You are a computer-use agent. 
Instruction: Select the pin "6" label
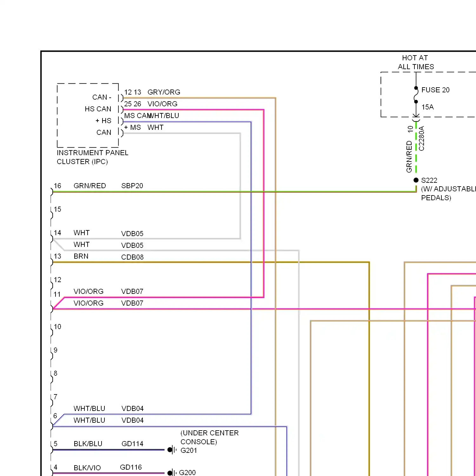(x=55, y=416)
